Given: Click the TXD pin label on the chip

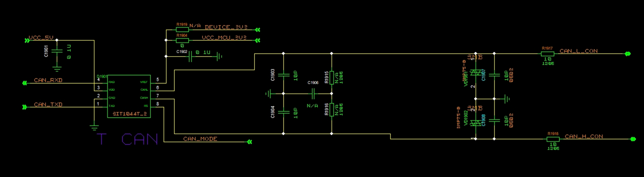Looking at the screenshot, I should coord(112,106).
